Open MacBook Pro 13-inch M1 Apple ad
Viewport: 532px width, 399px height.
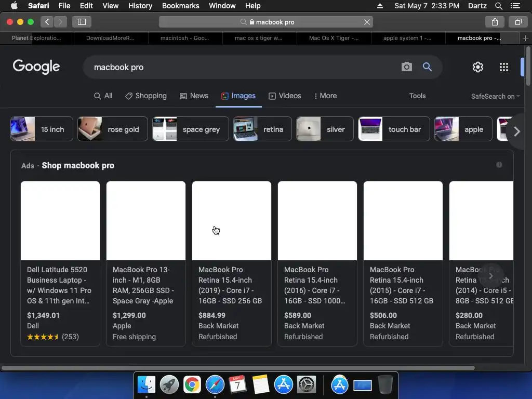pos(146,263)
